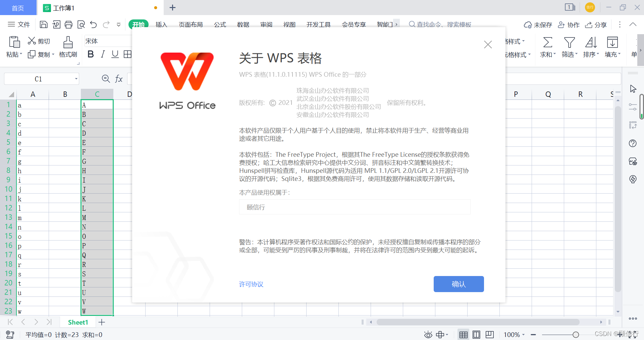The height and width of the screenshot is (340, 644).
Task: Expand the quick access toolbar chevron
Action: coord(118,24)
